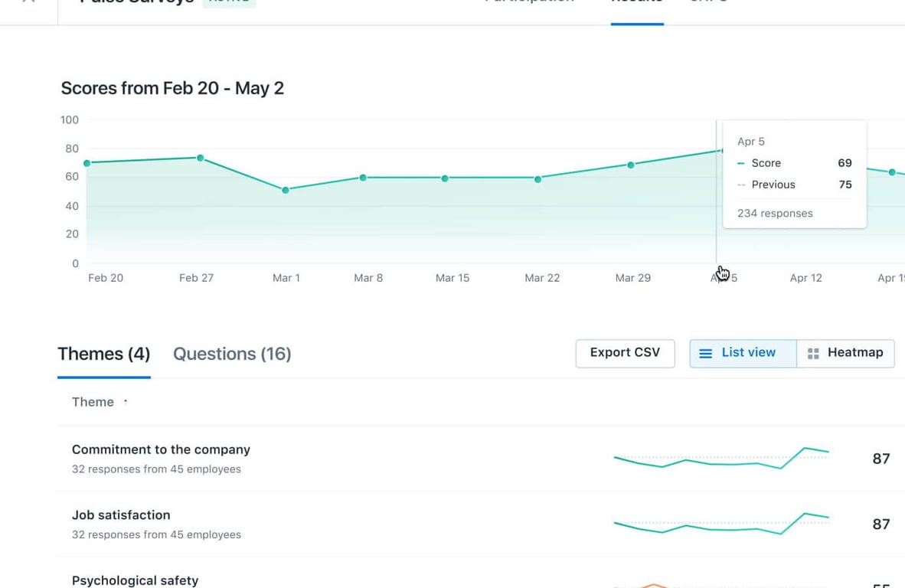Select the Feb 20 data point on chart
Viewport: 905px width, 588px height.
pyautogui.click(x=87, y=163)
